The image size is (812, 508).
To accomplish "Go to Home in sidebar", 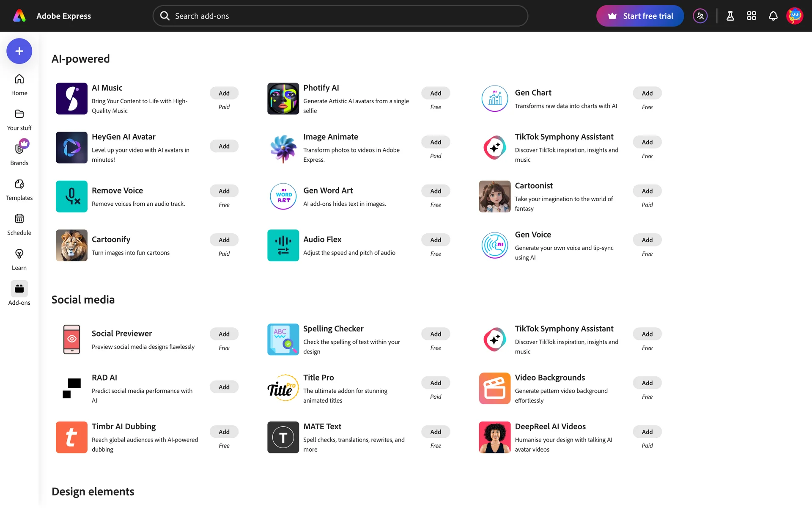I will (x=19, y=85).
